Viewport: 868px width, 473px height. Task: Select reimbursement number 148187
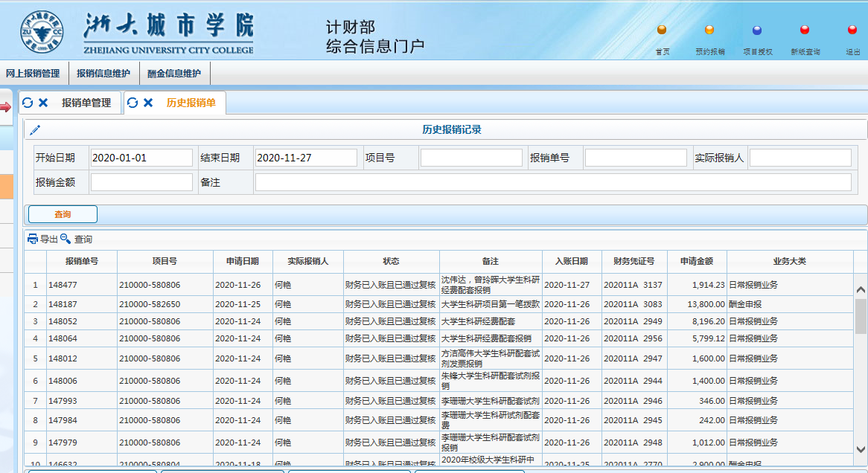pos(63,304)
